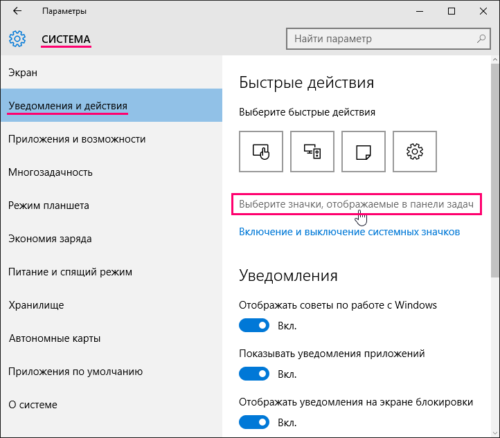Click the back arrow in title bar
The image size is (500, 438).
[17, 11]
